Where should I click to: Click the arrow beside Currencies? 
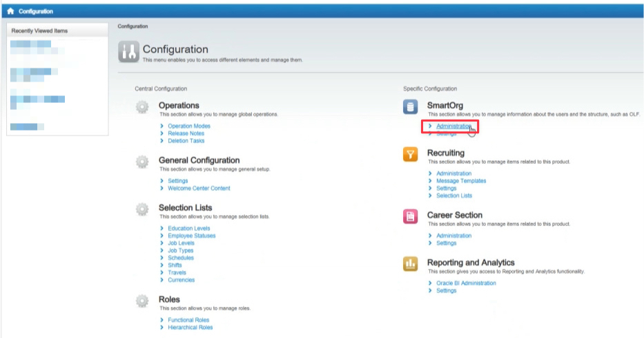click(162, 280)
